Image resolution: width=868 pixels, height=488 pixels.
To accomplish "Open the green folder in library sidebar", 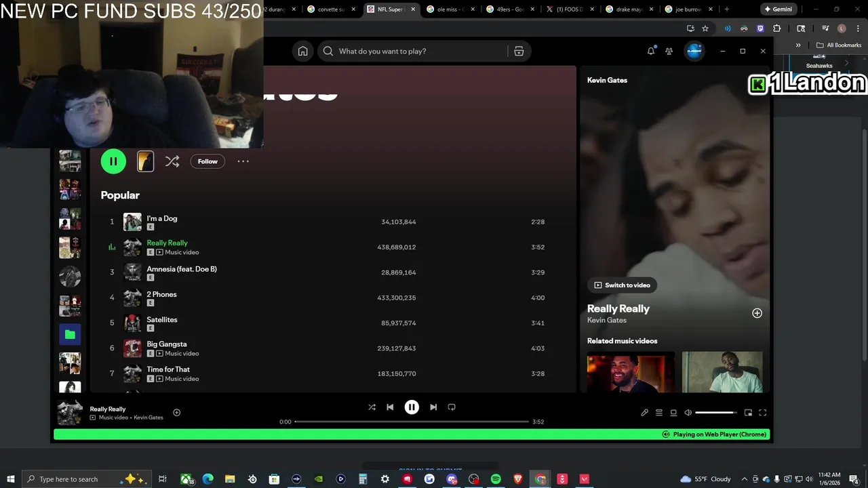I will [x=70, y=334].
